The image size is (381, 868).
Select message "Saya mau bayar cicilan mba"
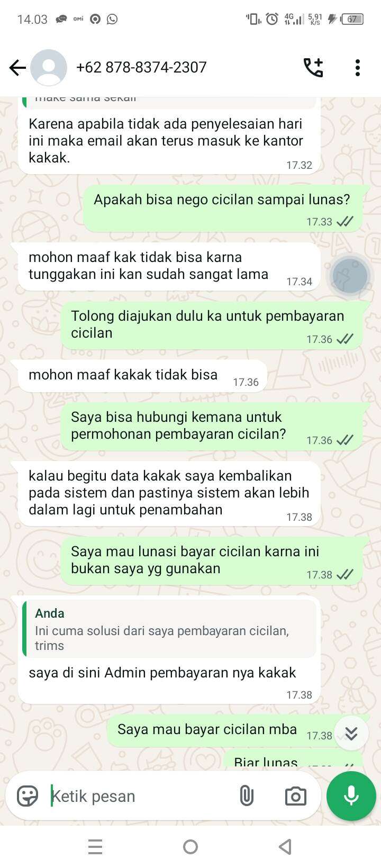point(222,730)
